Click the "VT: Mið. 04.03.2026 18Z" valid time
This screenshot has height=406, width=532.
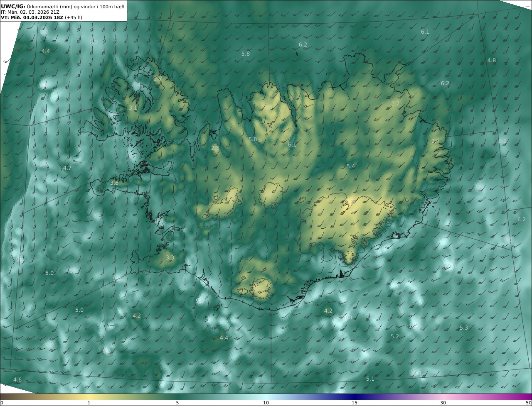(x=32, y=18)
